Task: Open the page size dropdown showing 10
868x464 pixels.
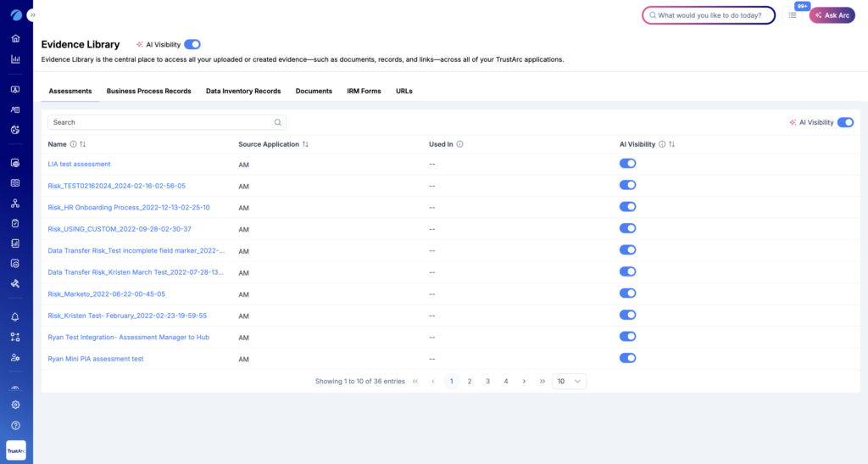Action: coord(568,382)
